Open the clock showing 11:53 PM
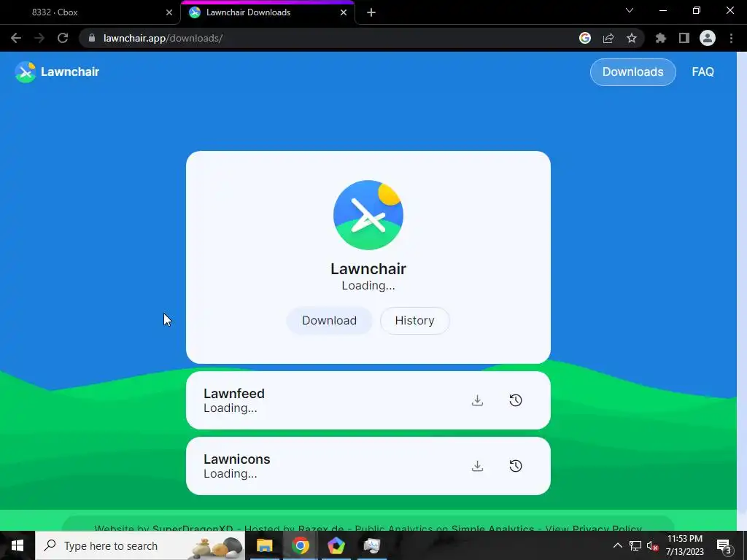The width and height of the screenshot is (747, 560). pos(684,545)
